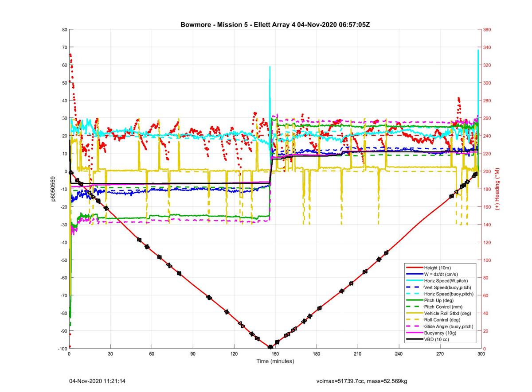532x392 pixels.
Task: Select the '100' tick on the right heading axis
Action: tap(487, 260)
